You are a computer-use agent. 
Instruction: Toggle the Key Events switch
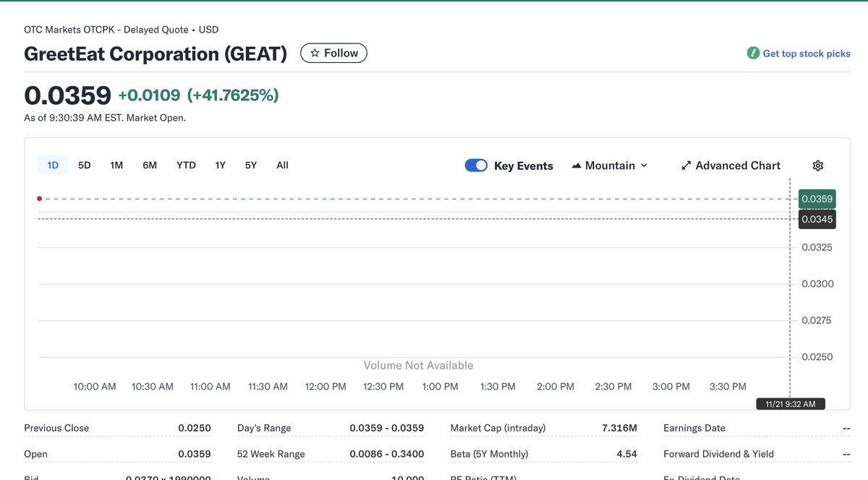[476, 166]
